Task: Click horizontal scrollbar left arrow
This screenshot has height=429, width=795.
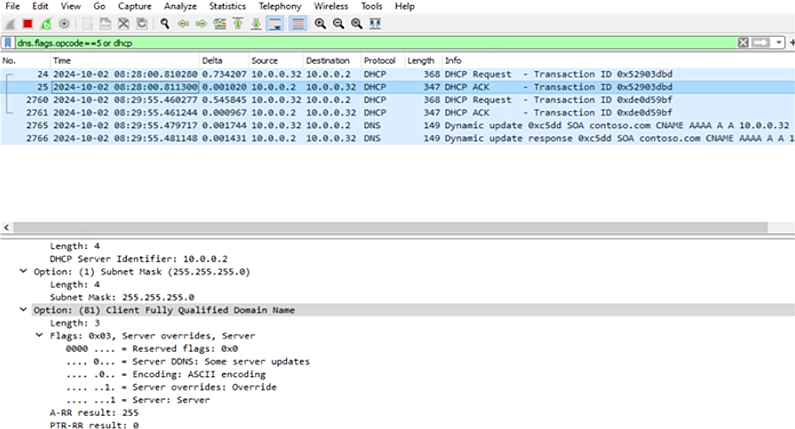Action: [x=7, y=228]
